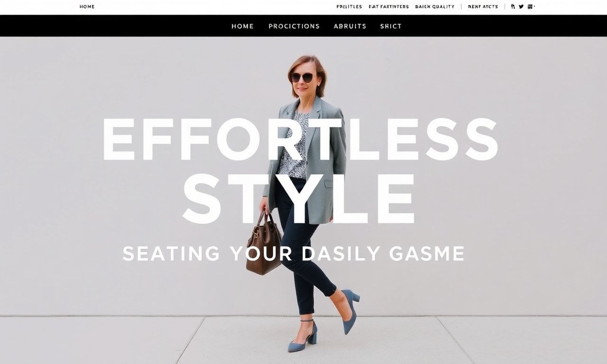Open the RENF ATCTS link
This screenshot has height=364, width=607.
483,7
